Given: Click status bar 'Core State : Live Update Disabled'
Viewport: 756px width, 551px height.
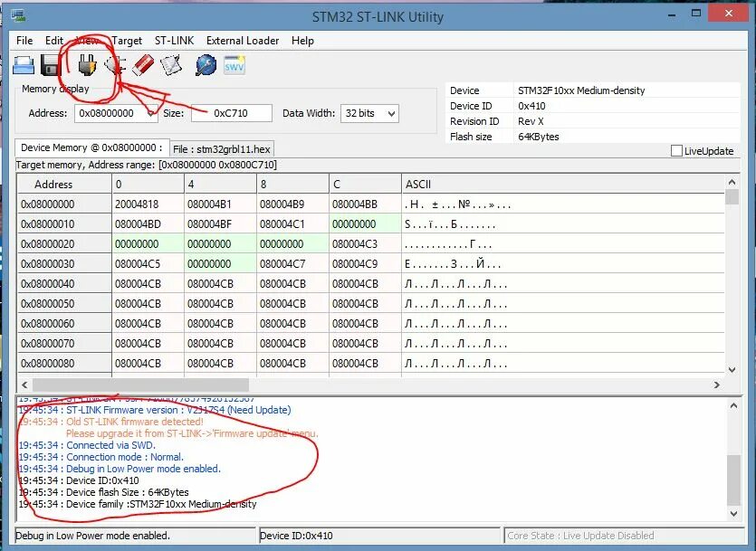Looking at the screenshot, I should pyautogui.click(x=580, y=536).
